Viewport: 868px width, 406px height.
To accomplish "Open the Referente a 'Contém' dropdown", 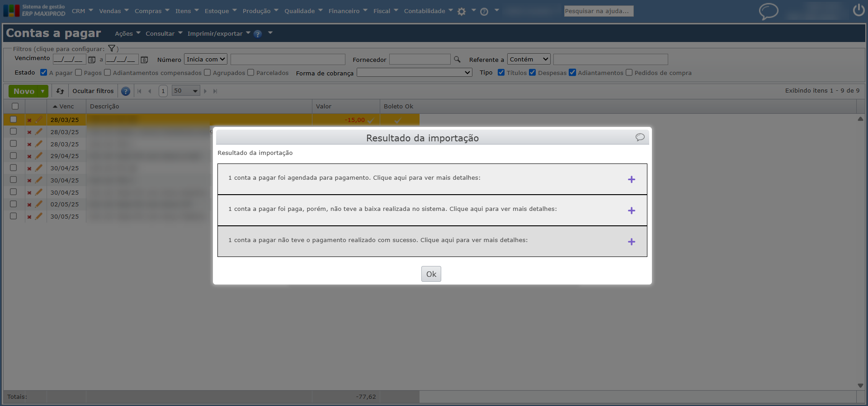I will [529, 59].
